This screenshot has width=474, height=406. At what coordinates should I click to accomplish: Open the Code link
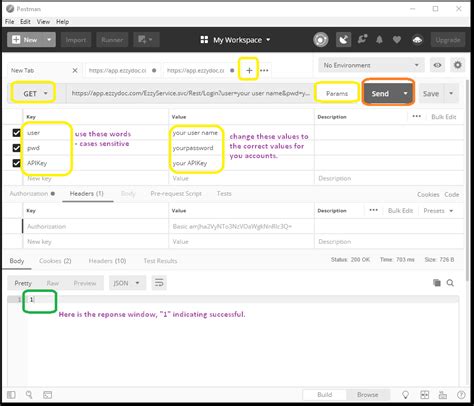[452, 194]
